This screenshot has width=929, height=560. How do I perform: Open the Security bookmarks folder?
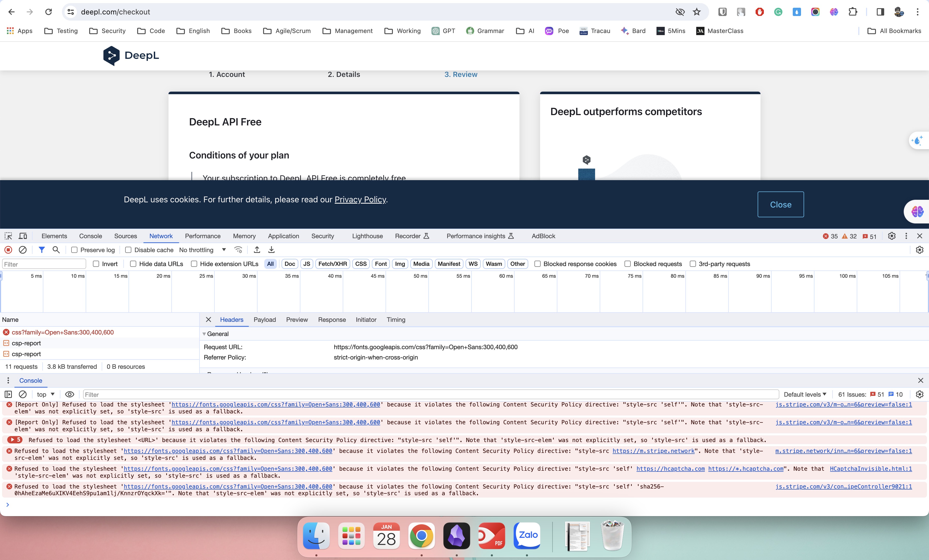coord(107,31)
